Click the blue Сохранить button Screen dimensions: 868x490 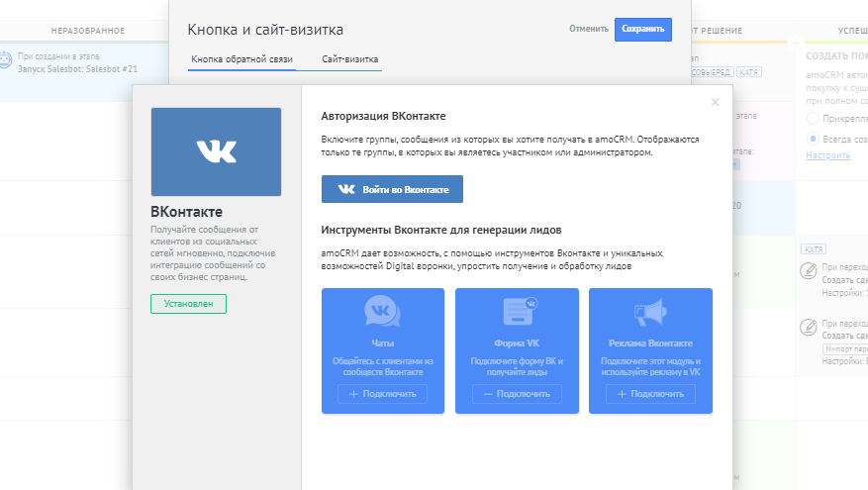coord(642,30)
